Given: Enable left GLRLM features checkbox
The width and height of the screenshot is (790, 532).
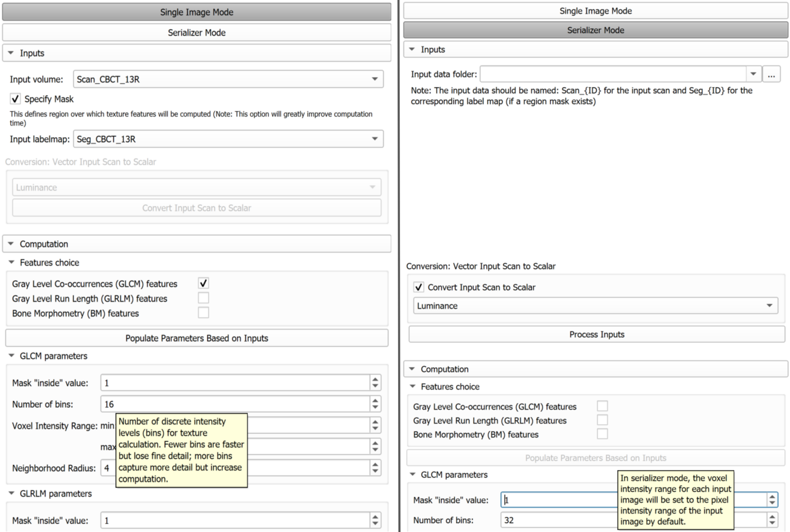Looking at the screenshot, I should click(203, 298).
